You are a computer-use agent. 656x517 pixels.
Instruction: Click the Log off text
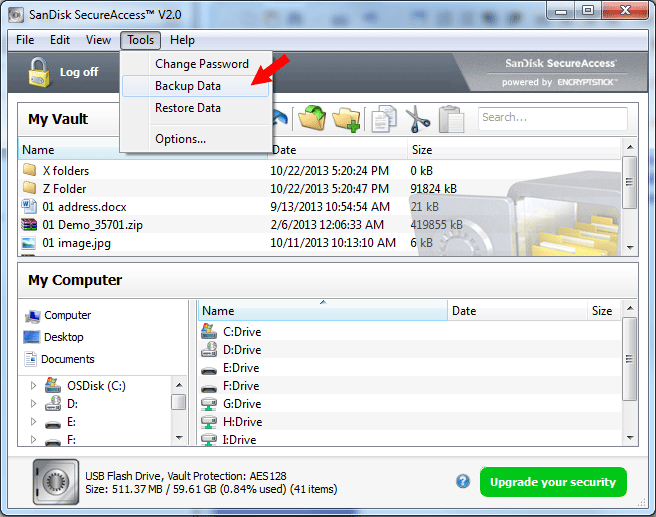(79, 72)
